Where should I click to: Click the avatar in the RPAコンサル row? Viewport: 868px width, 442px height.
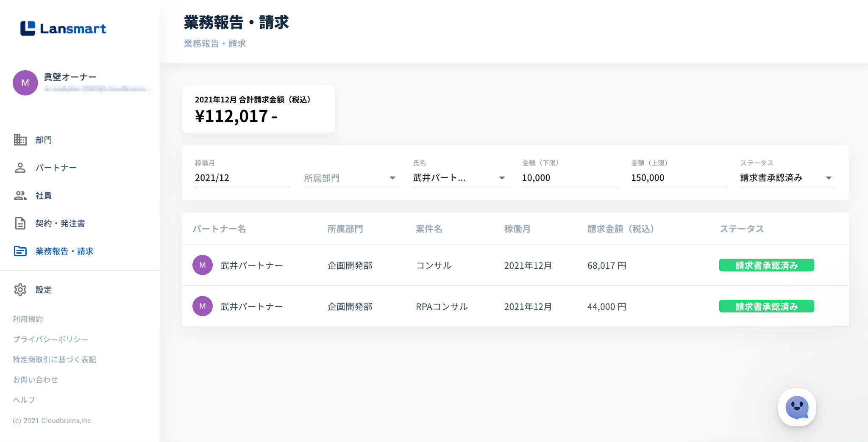[x=203, y=306]
